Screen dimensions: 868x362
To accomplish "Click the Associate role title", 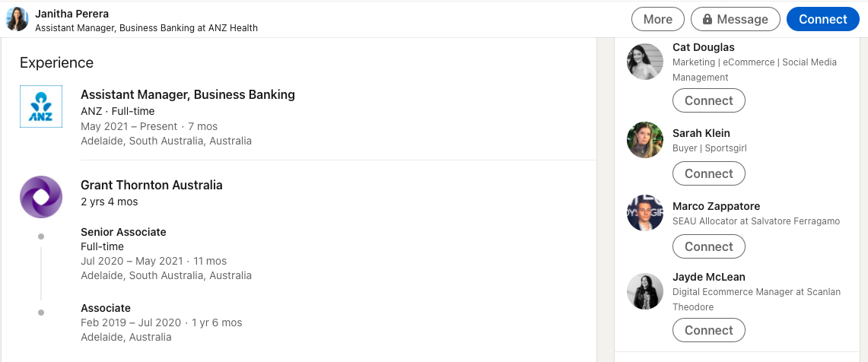I will click(106, 308).
